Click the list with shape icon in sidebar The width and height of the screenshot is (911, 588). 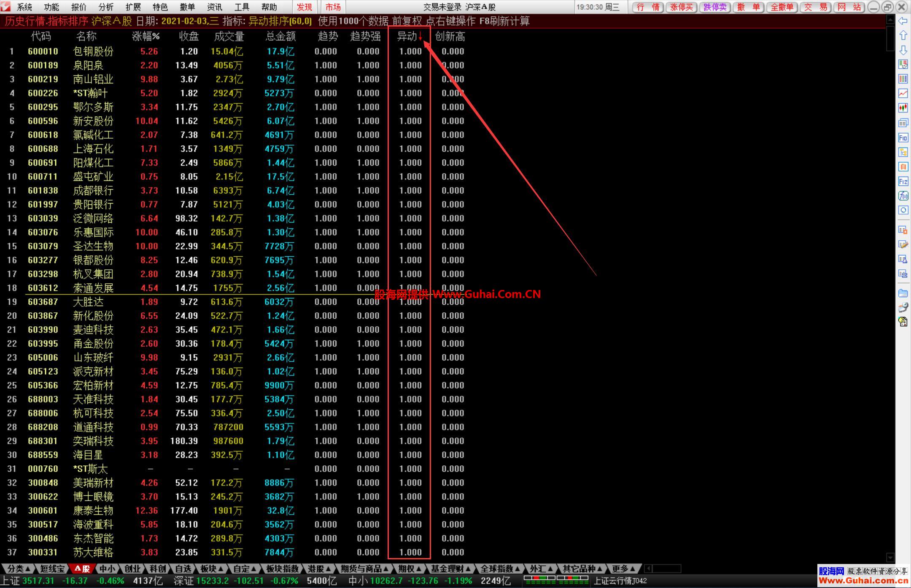pyautogui.click(x=903, y=259)
